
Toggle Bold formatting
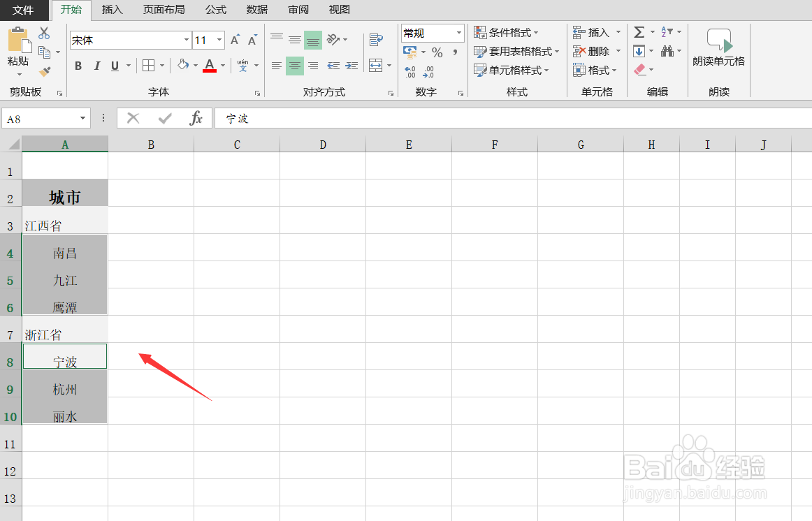pos(78,66)
